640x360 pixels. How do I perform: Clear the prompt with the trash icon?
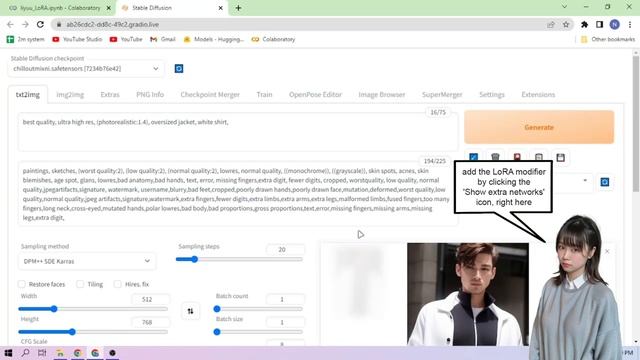[x=495, y=157]
